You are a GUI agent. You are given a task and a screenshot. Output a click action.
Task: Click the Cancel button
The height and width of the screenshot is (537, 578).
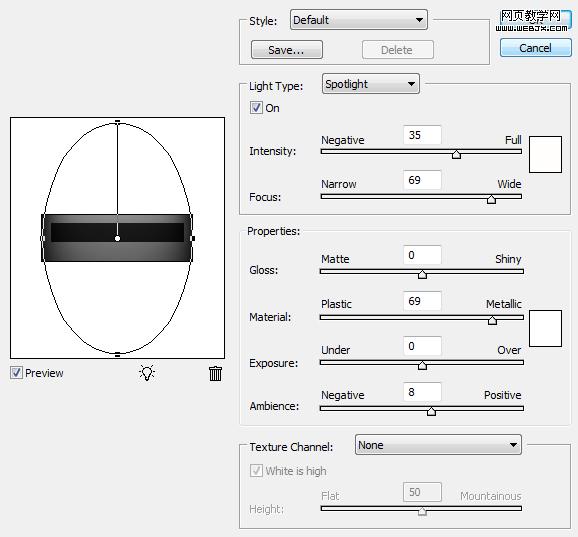[x=536, y=48]
